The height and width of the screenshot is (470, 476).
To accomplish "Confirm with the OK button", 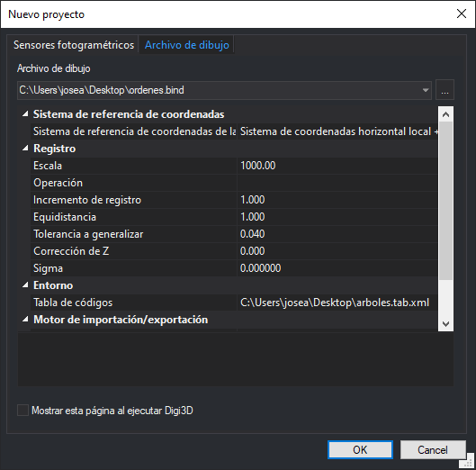I will tap(360, 449).
